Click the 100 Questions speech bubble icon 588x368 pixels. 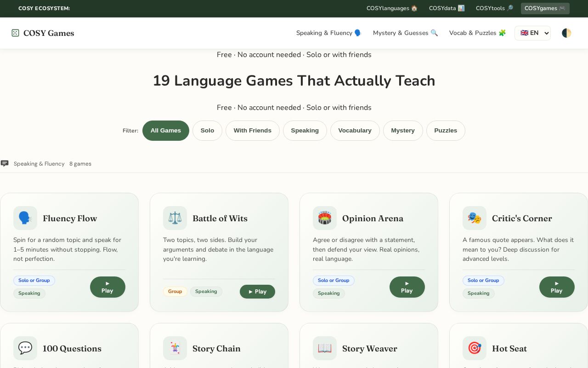point(25,348)
